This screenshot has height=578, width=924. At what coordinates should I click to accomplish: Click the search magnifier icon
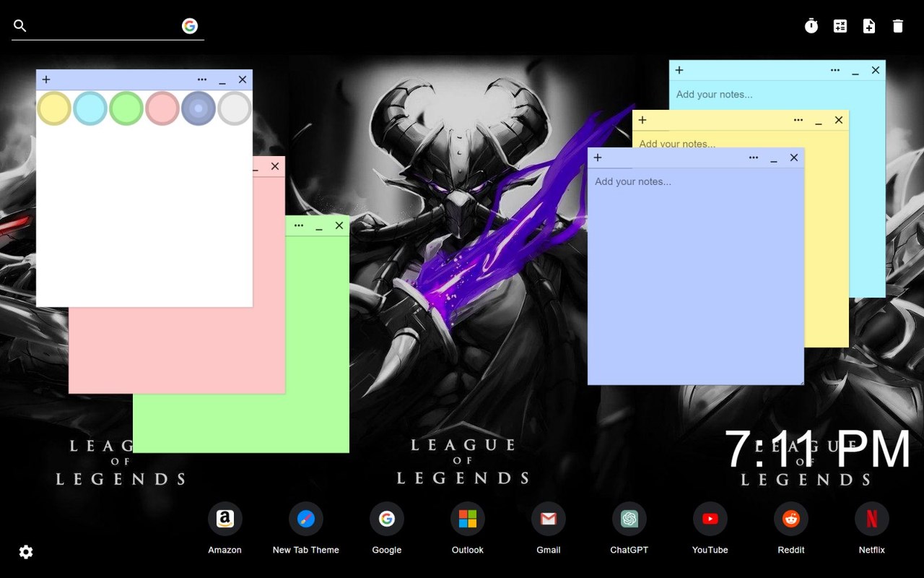[20, 26]
